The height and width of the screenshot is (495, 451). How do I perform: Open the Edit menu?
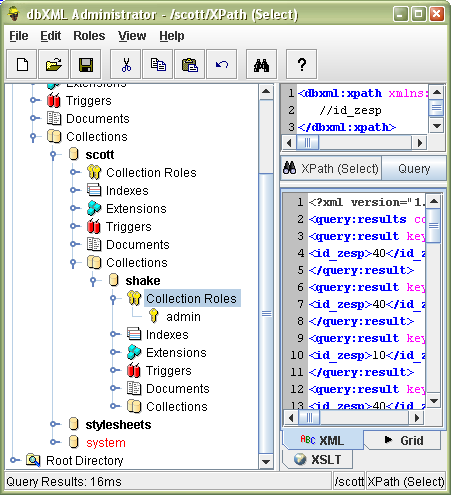click(51, 36)
